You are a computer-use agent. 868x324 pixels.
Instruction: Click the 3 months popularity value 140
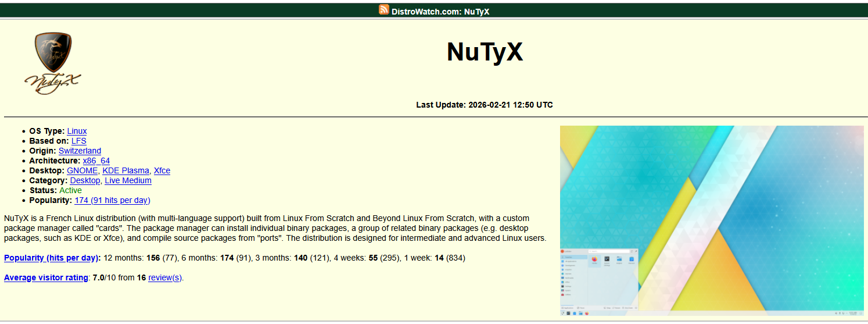tap(301, 258)
